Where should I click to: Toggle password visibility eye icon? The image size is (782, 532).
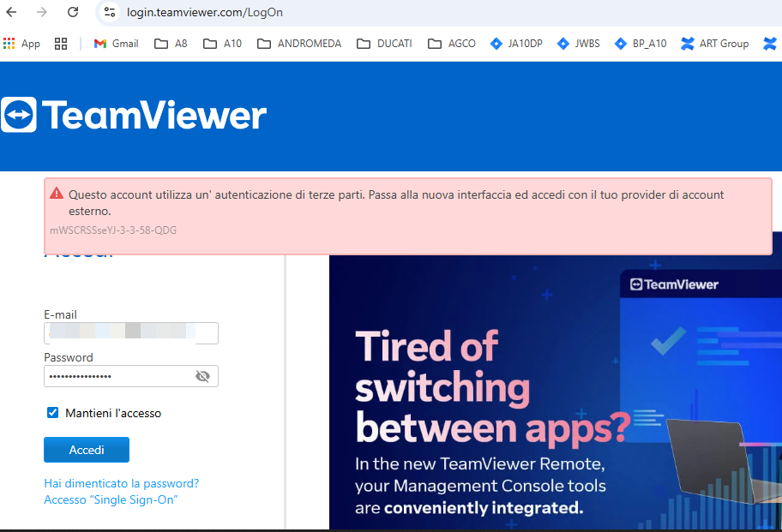(x=202, y=376)
